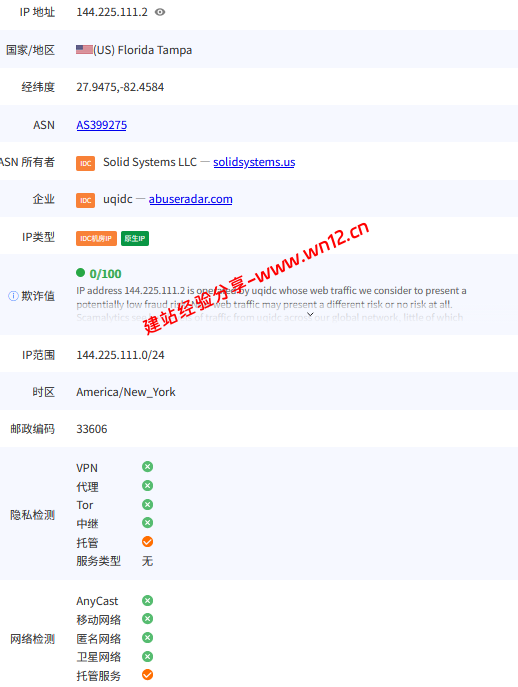Open the AS399275 ASN link
Screen dimensions: 518x687
(102, 125)
